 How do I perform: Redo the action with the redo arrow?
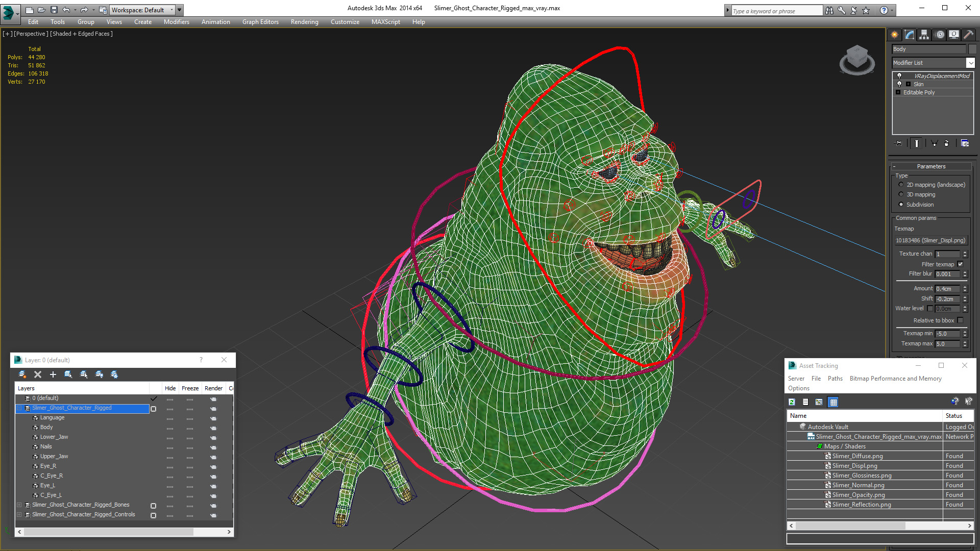pyautogui.click(x=84, y=10)
